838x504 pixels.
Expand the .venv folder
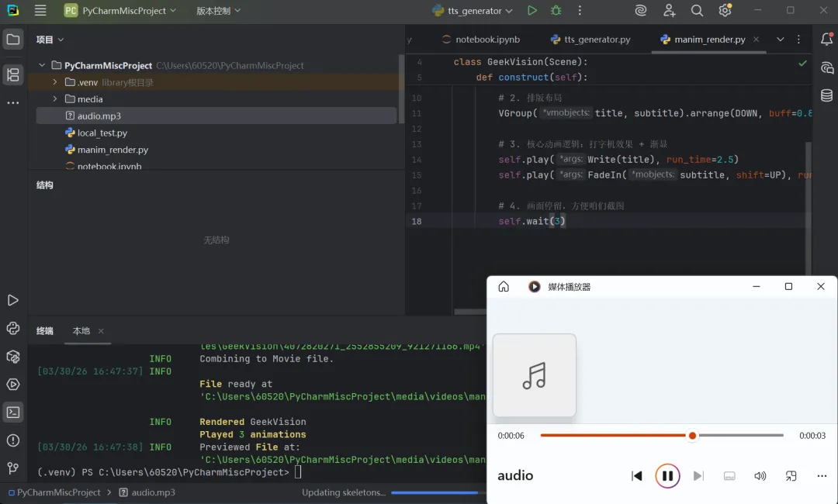[x=54, y=82]
